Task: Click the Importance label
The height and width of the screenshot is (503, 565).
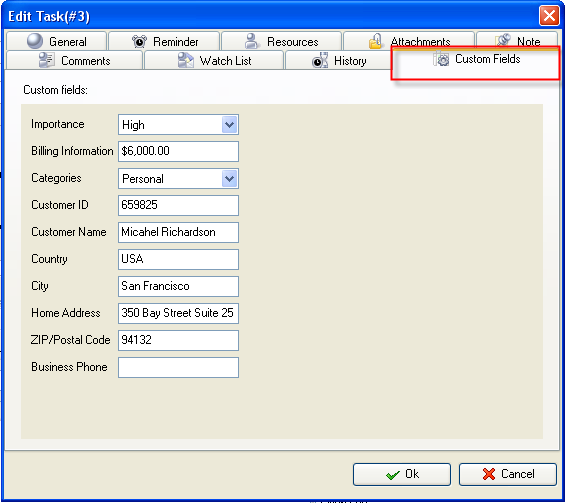Action: point(58,124)
